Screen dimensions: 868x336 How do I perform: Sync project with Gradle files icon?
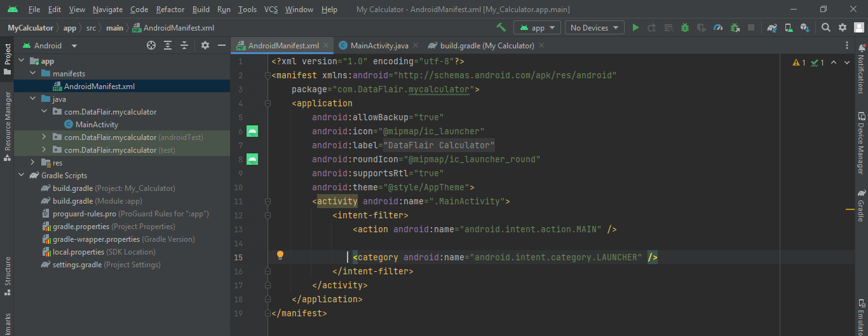772,27
